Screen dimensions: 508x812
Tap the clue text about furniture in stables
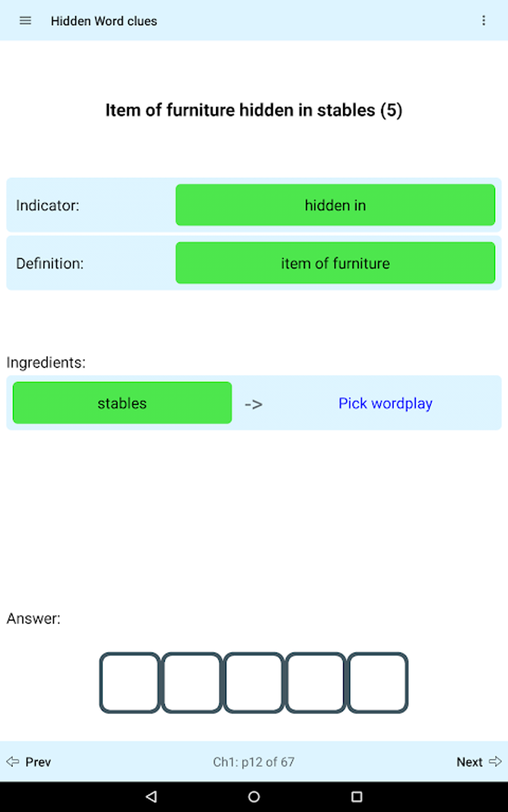click(x=254, y=110)
